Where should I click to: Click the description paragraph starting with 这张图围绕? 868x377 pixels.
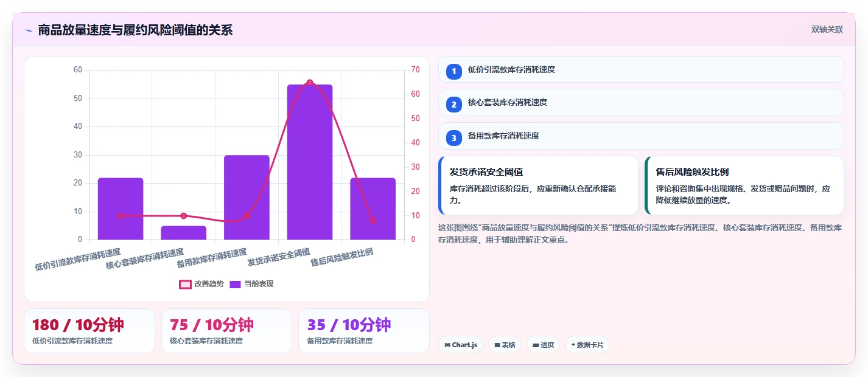(x=640, y=233)
